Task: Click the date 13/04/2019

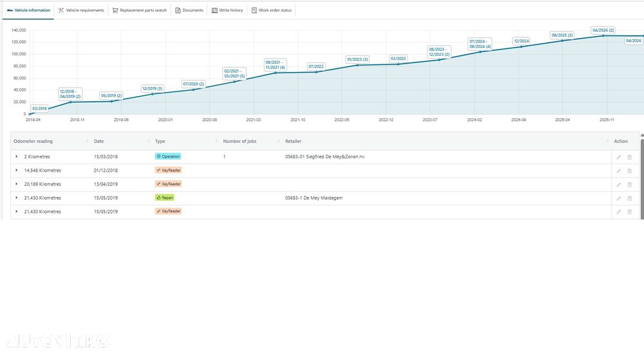Action: (x=106, y=184)
